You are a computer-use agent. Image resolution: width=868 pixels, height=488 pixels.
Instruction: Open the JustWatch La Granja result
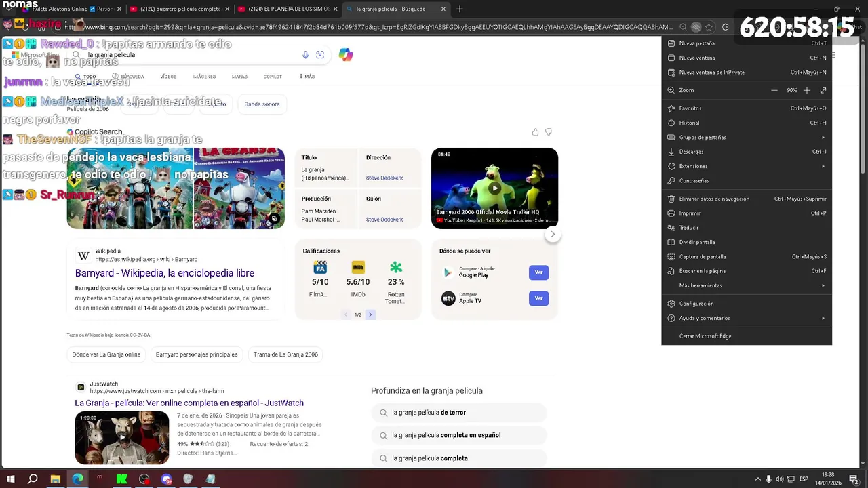pyautogui.click(x=189, y=403)
